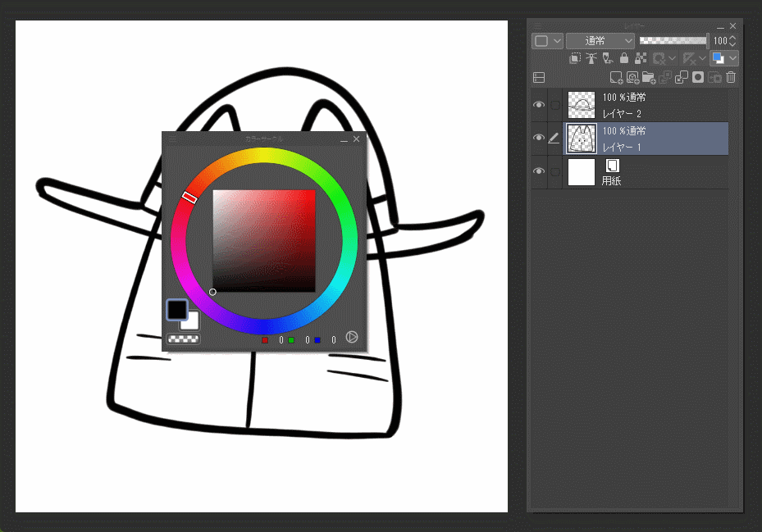The height and width of the screenshot is (532, 762).
Task: Open Color Wheel panel hamburger menu
Action: [x=172, y=139]
